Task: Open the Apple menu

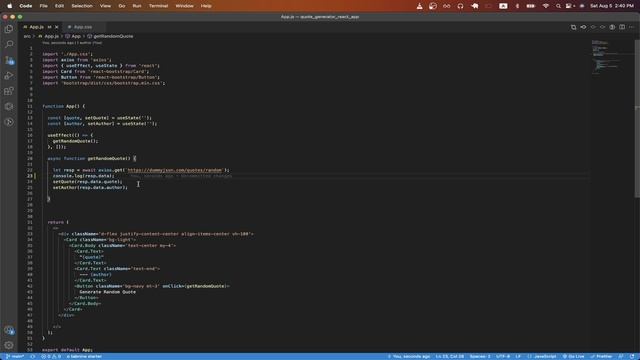Action: coord(9,6)
